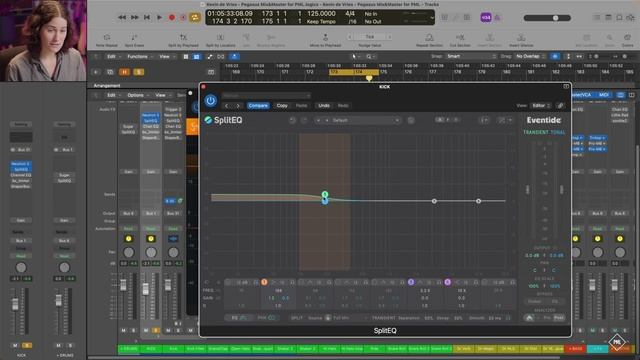The width and height of the screenshot is (640, 360).
Task: Click the cycle range at bar 173 in ruler
Action: (354, 72)
